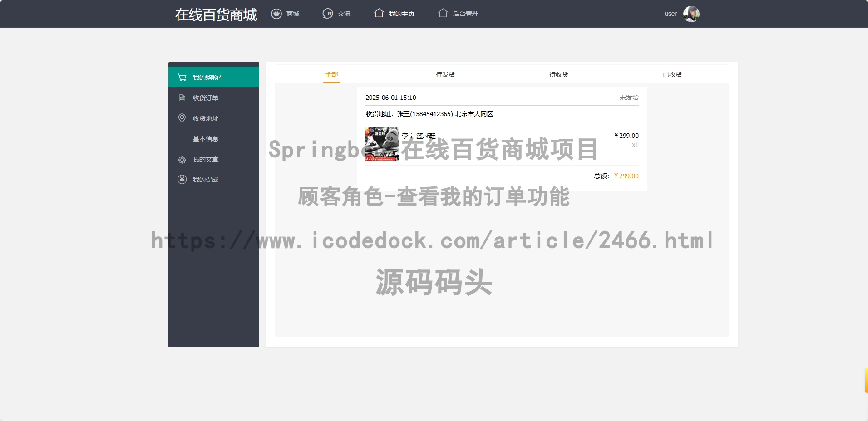The width and height of the screenshot is (868, 421).
Task: Click the order date 2025-06-01 15:10
Action: [x=391, y=98]
